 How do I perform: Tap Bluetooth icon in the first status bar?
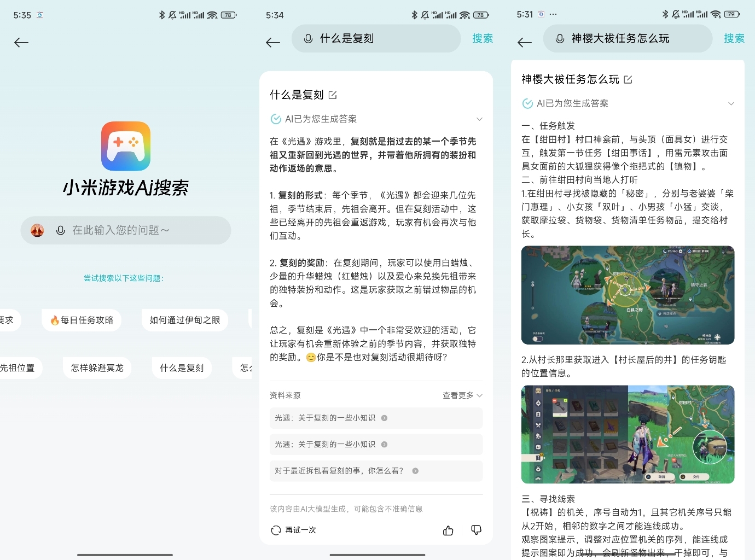pyautogui.click(x=162, y=15)
